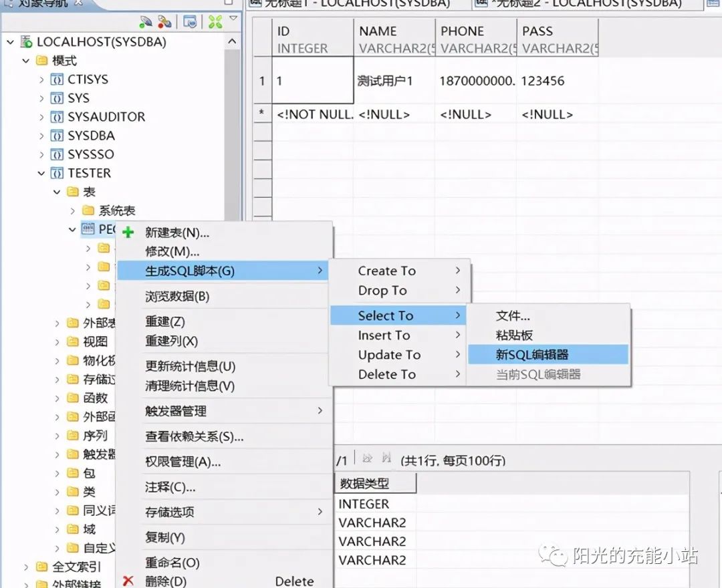Screen dimensions: 722x588
Task: Open the navigator view menu triangle
Action: click(x=233, y=18)
